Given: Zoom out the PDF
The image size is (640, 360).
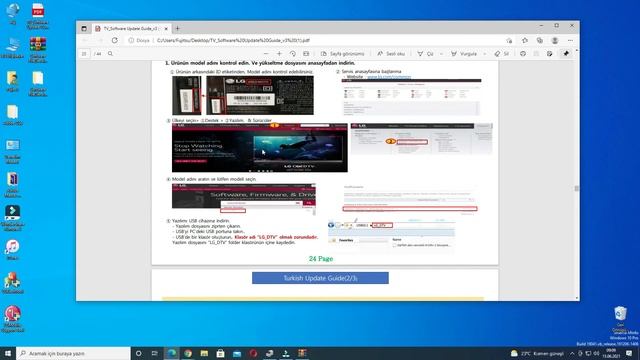Looking at the screenshot, I should click(266, 53).
